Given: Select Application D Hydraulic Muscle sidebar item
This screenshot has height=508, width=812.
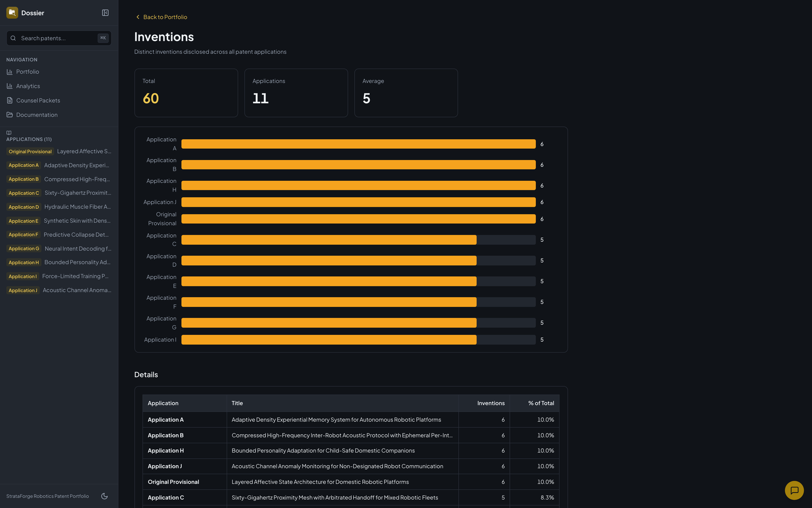Looking at the screenshot, I should pos(59,207).
